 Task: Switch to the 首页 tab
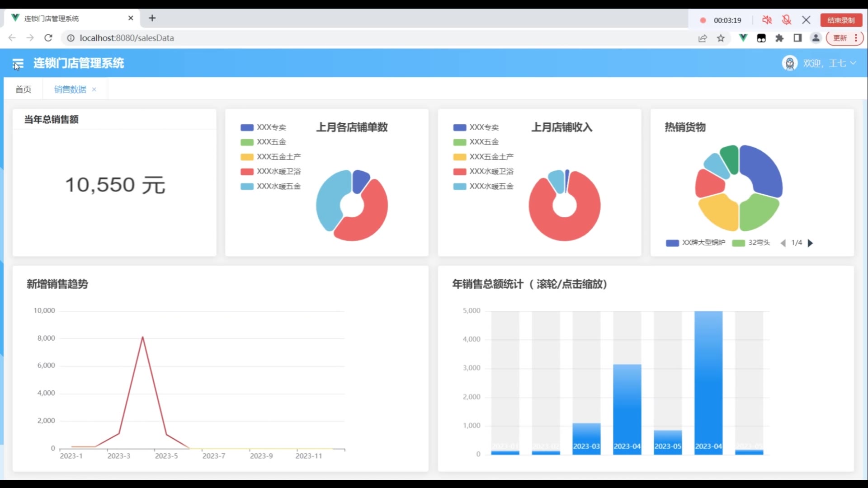point(23,89)
